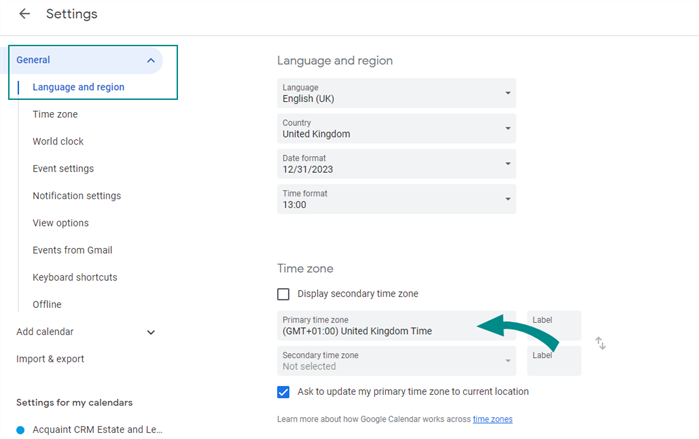Click the time zones help link
The width and height of the screenshot is (699, 439).
point(492,419)
